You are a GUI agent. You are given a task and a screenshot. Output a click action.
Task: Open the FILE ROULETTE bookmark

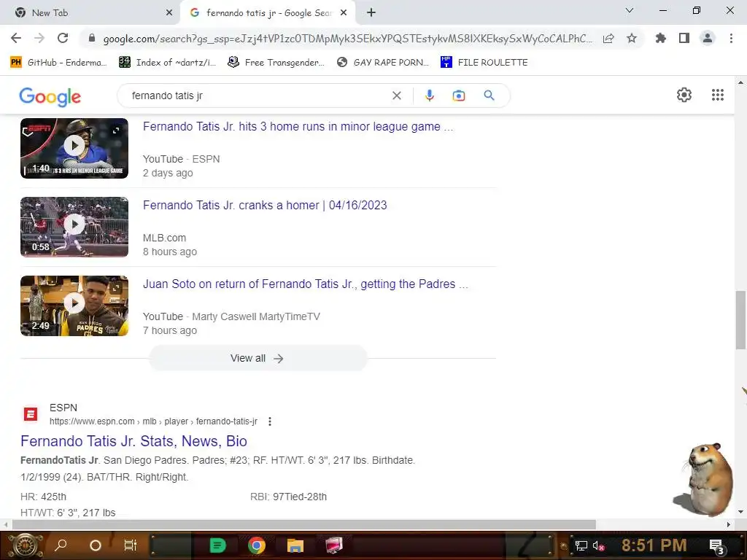(x=484, y=63)
